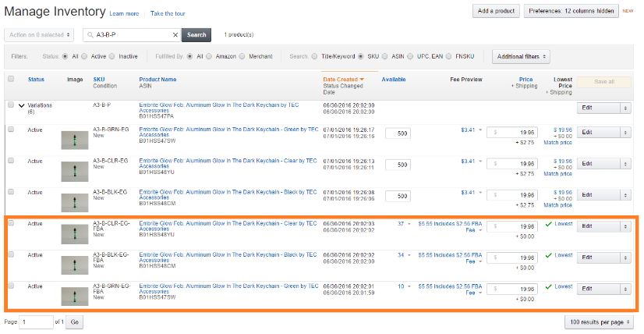Open the 100 results per page dropdown

(598, 322)
